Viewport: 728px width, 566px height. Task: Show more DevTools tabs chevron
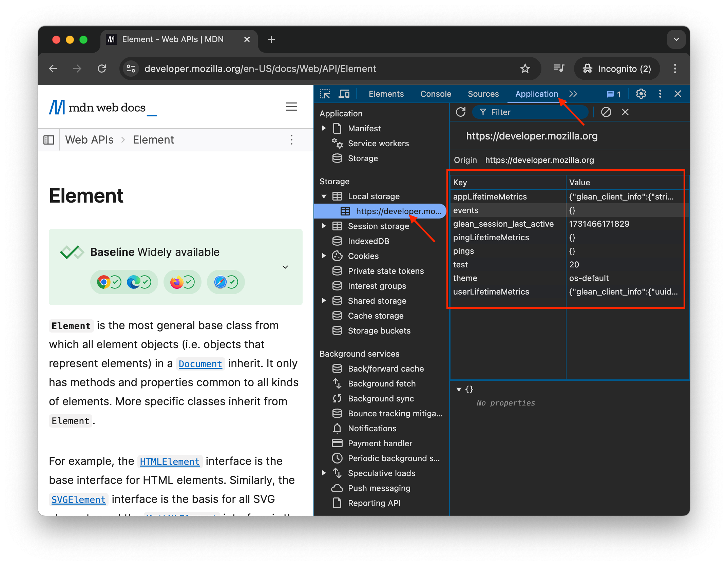click(573, 94)
